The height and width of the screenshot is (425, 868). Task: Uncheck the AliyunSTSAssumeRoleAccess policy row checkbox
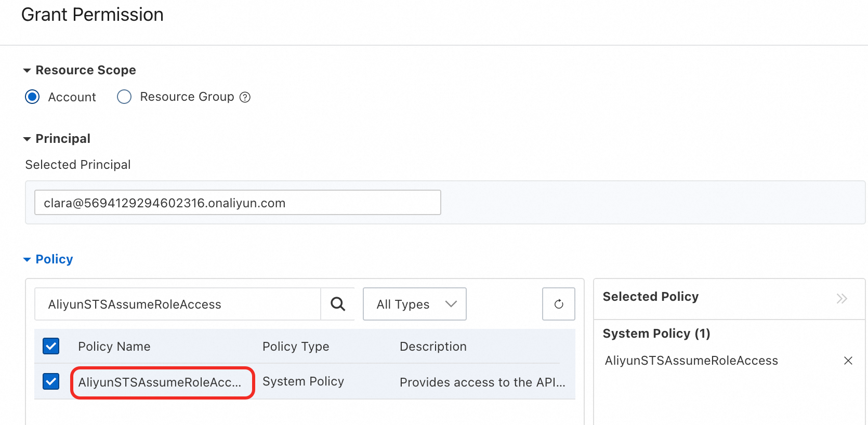(51, 381)
